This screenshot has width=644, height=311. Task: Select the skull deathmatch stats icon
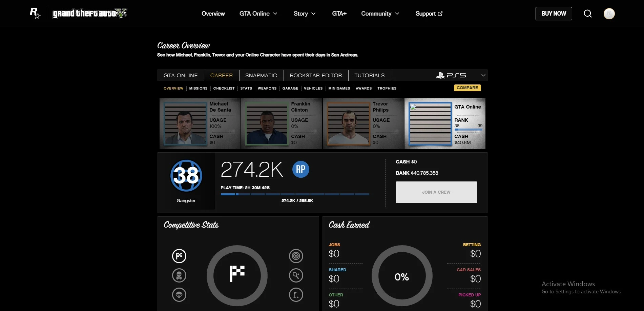[x=179, y=275]
